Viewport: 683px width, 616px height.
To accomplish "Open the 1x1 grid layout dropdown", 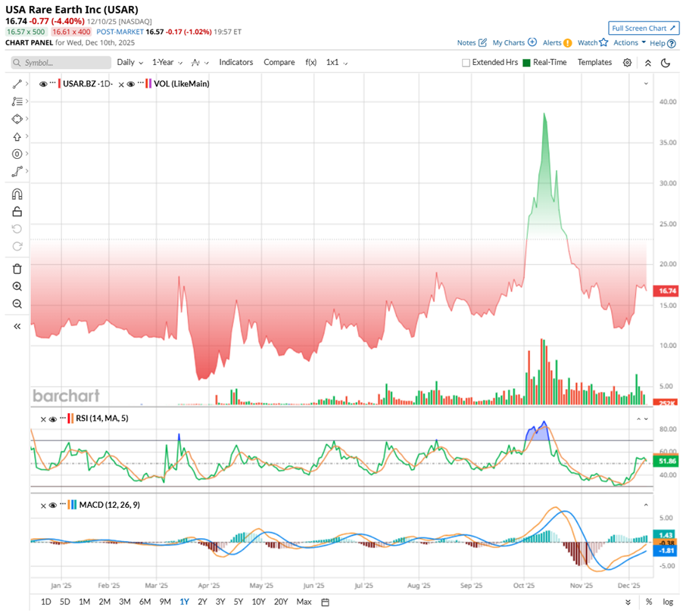I will (x=337, y=62).
